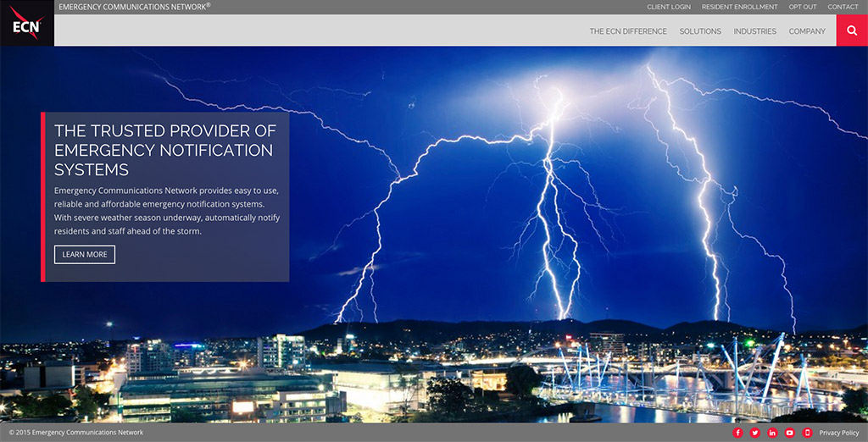Screen dimensions: 868x442
Task: Click the mobile phone icon in the footer
Action: [x=807, y=433]
